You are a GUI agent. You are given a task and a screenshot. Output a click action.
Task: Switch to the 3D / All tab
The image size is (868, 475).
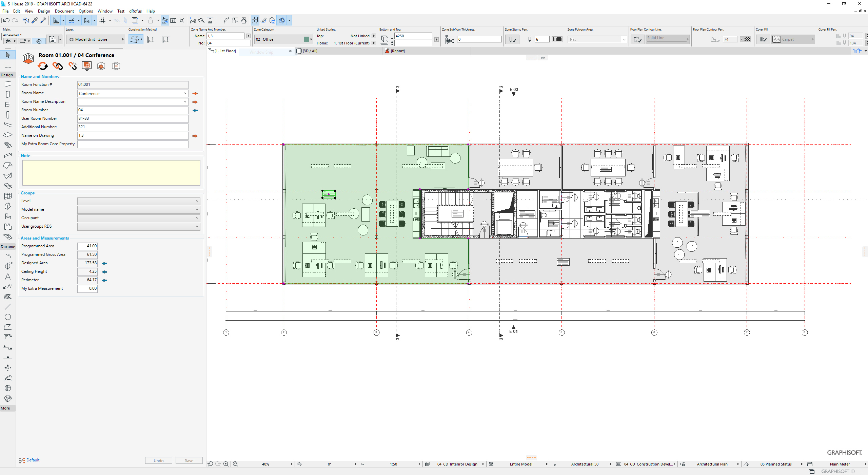click(310, 51)
